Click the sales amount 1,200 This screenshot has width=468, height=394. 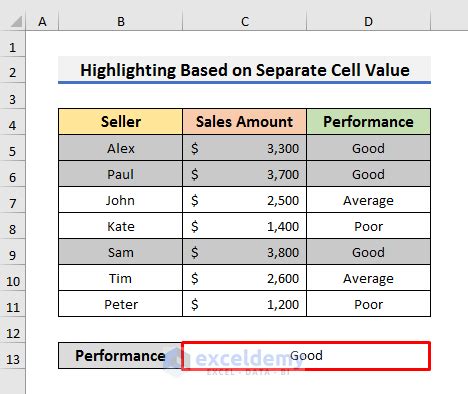pos(245,304)
